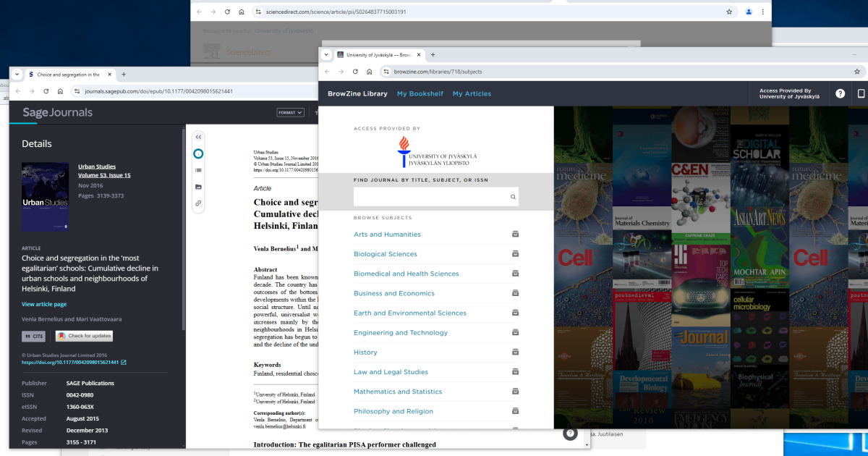The width and height of the screenshot is (868, 456).
Task: Go back in the Sage Journals window
Action: [17, 91]
